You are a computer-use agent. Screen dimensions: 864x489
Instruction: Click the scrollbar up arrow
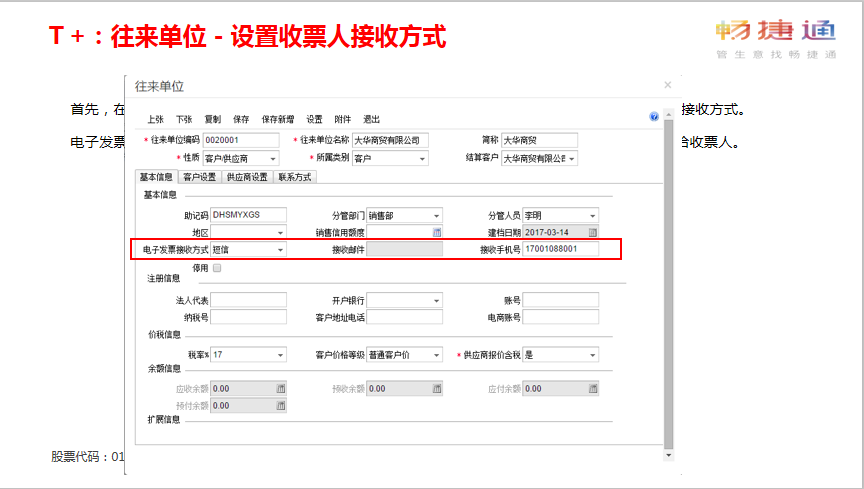(668, 115)
